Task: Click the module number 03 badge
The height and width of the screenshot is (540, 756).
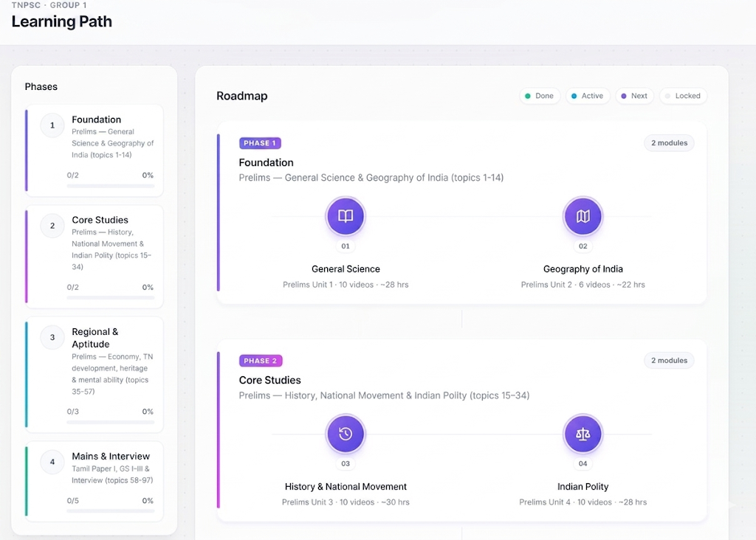Action: point(346,464)
